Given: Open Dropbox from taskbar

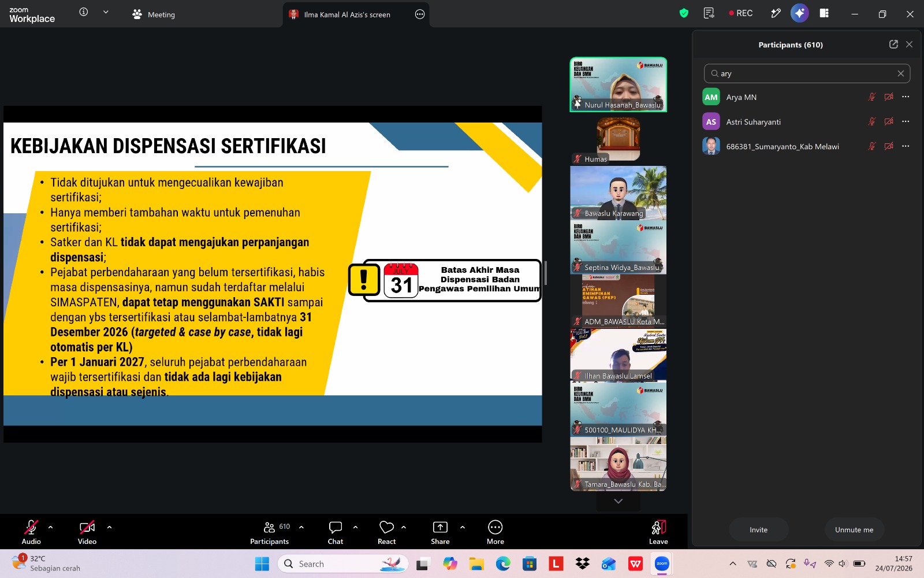Looking at the screenshot, I should (x=583, y=564).
